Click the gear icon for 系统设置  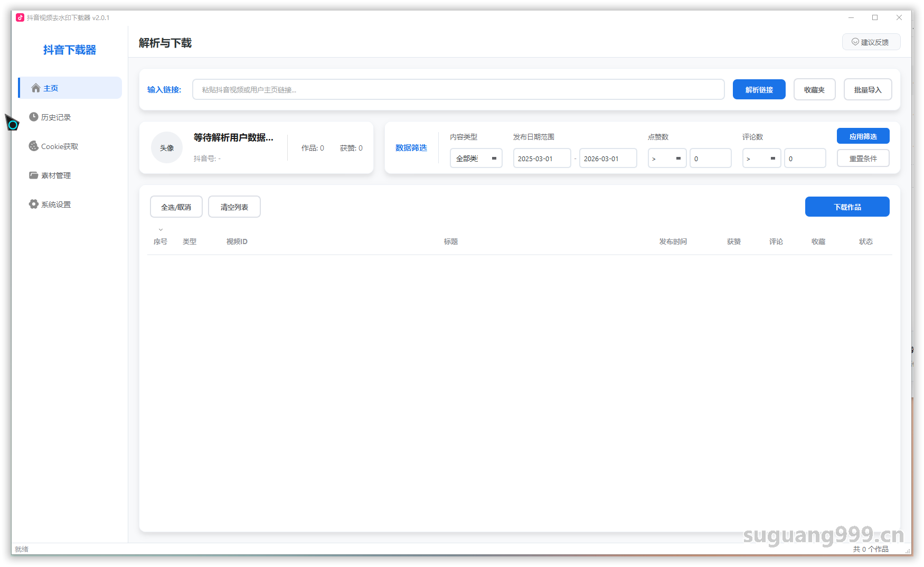(34, 205)
